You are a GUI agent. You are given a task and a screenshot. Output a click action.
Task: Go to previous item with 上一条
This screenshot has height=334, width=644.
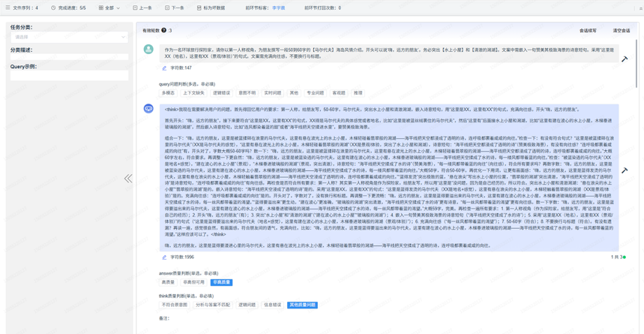coord(141,8)
